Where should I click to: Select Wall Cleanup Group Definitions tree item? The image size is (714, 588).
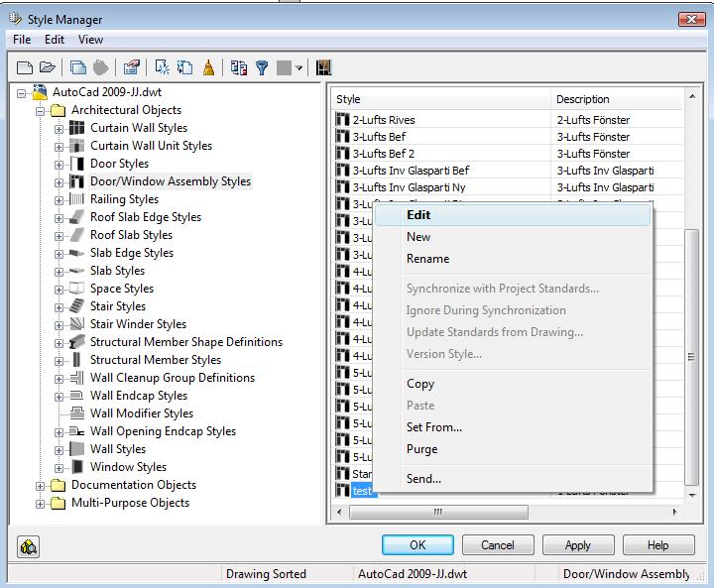click(x=173, y=378)
